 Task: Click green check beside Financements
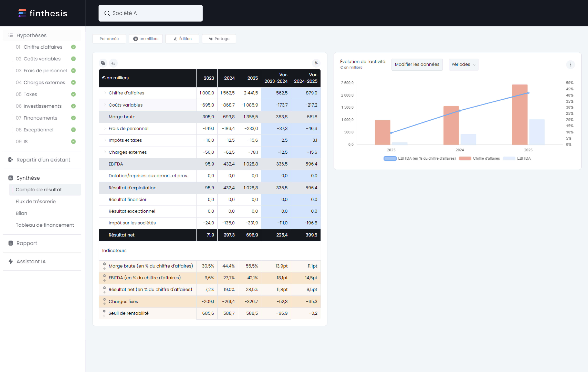point(73,118)
